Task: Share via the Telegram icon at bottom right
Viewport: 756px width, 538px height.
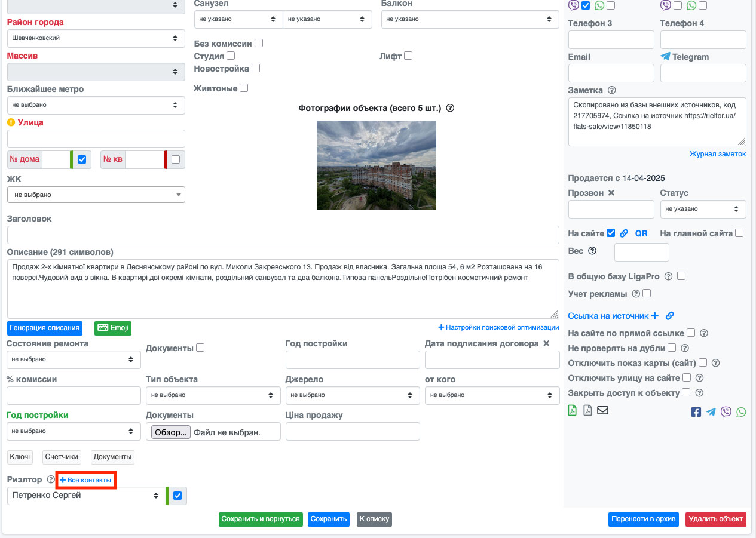Action: (711, 412)
